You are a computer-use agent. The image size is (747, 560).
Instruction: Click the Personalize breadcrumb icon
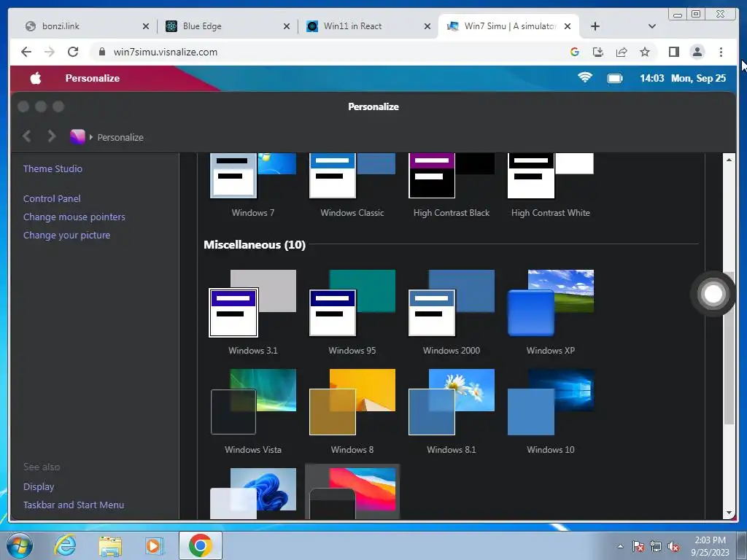click(x=77, y=136)
